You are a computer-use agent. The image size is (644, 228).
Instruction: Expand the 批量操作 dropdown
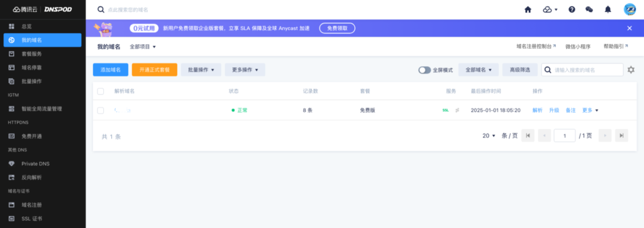[201, 70]
